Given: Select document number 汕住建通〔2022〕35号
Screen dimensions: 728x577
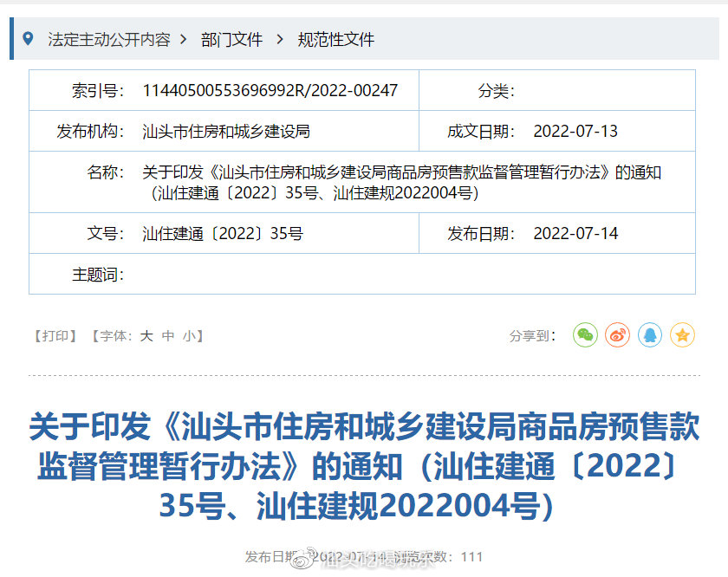Looking at the screenshot, I should point(223,234).
